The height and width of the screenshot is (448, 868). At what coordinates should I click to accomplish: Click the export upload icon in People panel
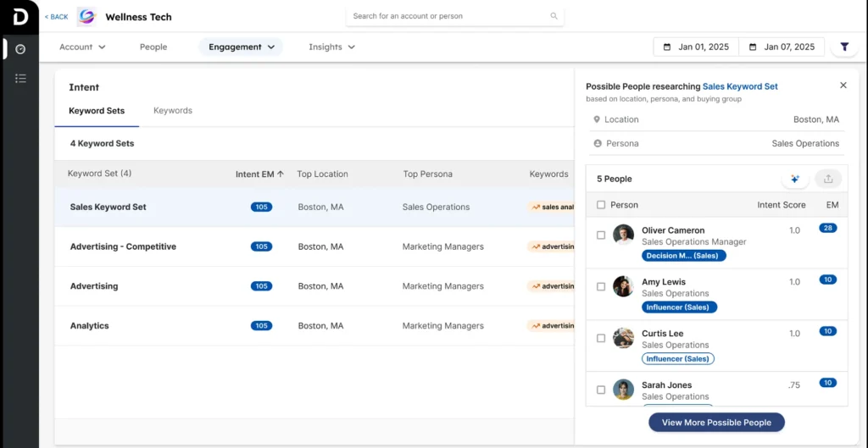[x=828, y=179]
